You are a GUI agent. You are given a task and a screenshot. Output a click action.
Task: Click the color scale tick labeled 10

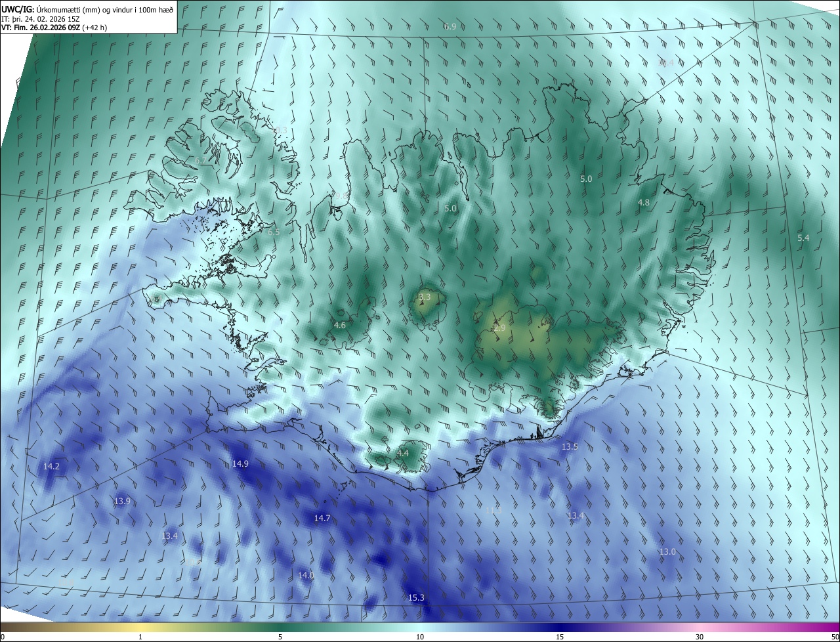tap(420, 637)
